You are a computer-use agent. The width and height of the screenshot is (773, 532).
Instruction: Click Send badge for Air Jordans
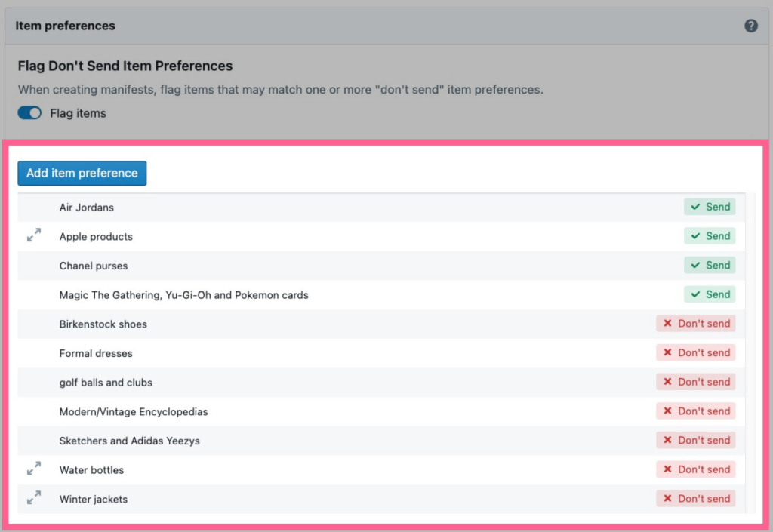(710, 207)
